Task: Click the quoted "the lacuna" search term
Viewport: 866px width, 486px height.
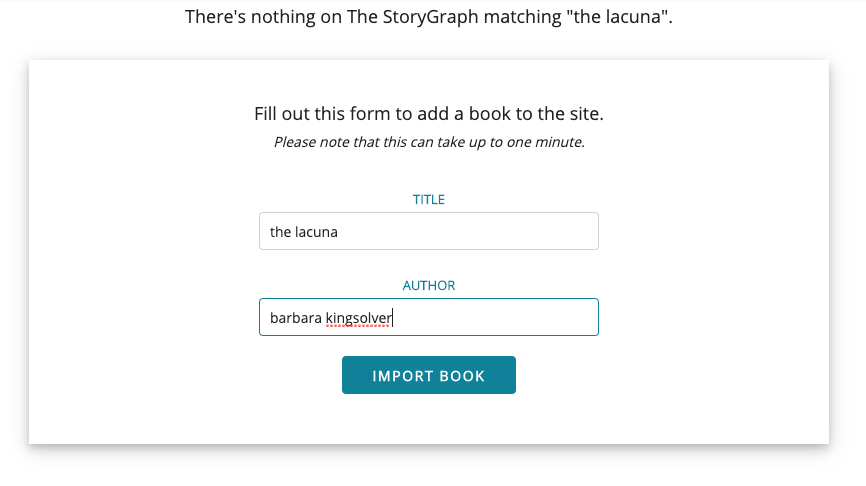Action: point(618,17)
